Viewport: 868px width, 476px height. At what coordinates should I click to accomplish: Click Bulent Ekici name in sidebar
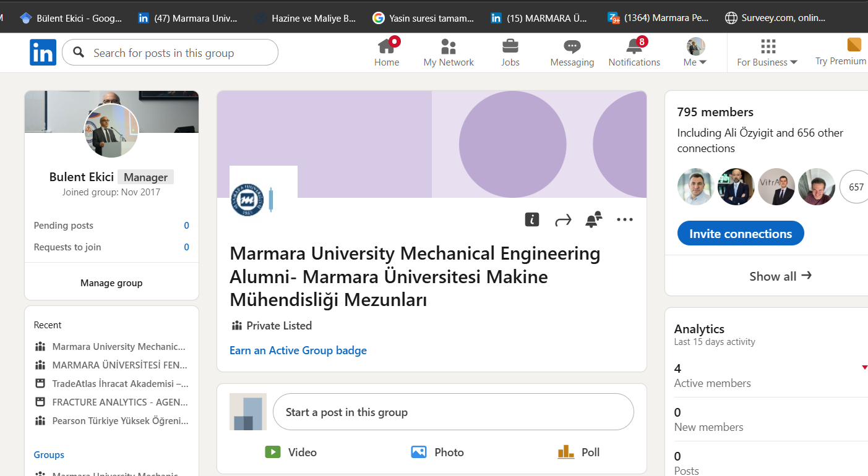pyautogui.click(x=82, y=177)
